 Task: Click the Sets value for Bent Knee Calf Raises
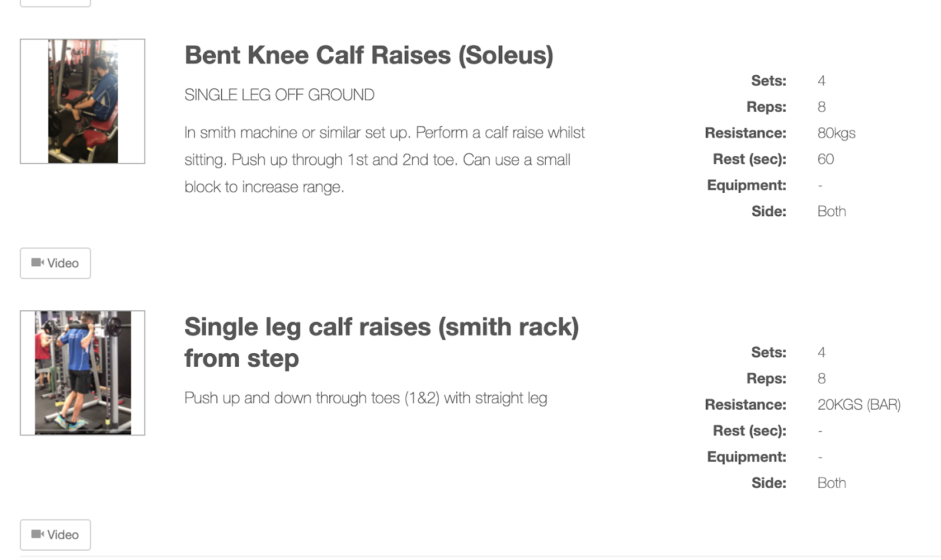[821, 81]
